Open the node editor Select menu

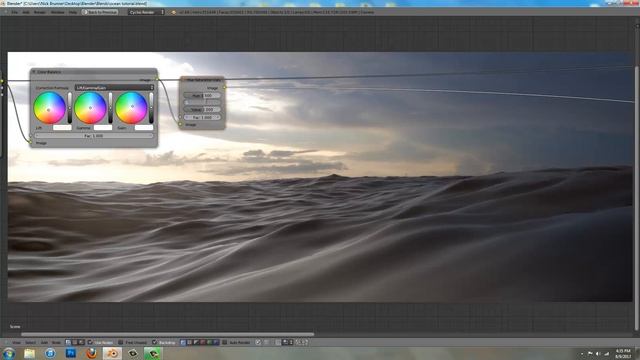(x=31, y=342)
